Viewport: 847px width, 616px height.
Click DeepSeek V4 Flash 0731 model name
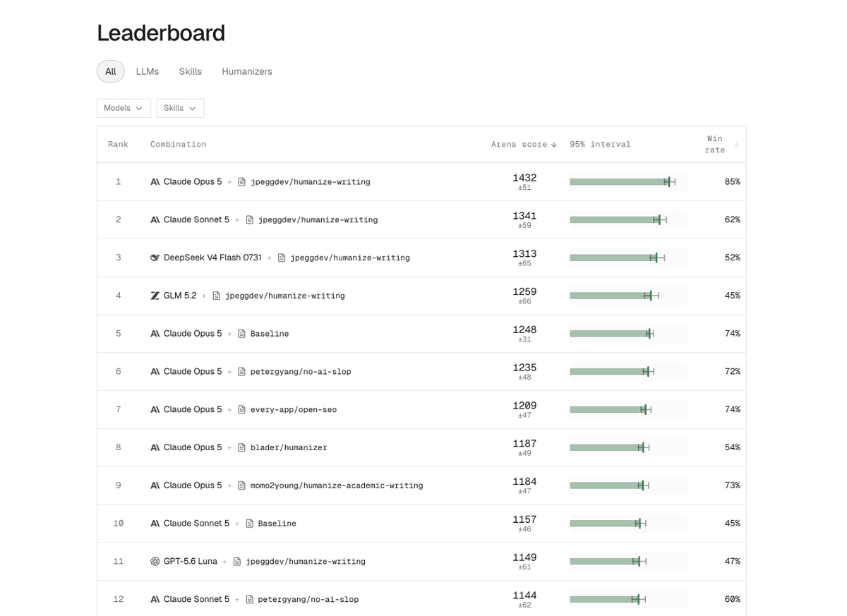click(x=212, y=258)
